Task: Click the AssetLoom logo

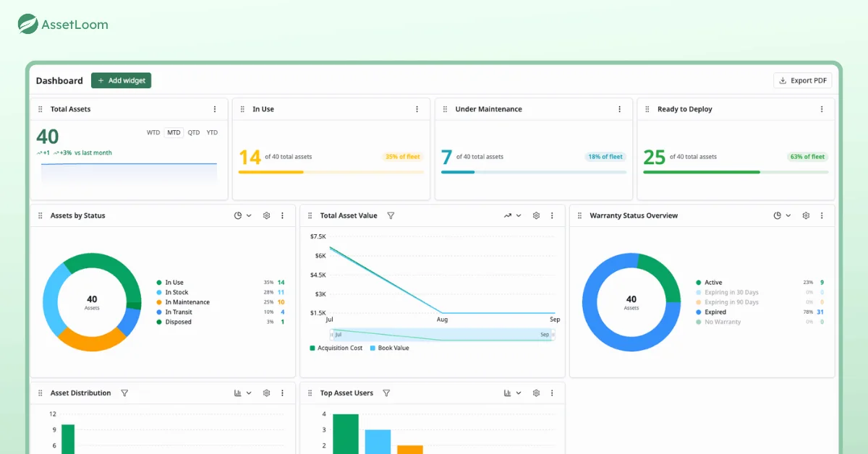Action: pyautogui.click(x=63, y=25)
